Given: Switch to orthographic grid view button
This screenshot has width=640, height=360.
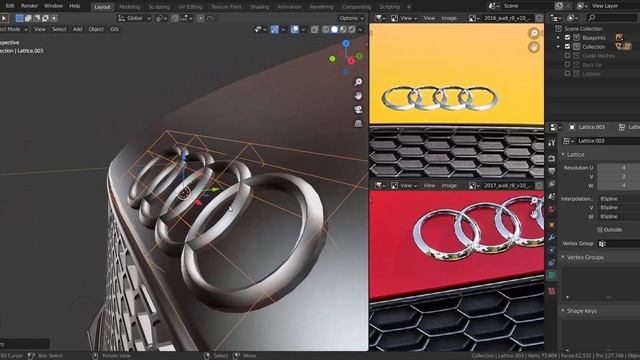Looking at the screenshot, I should point(358,123).
